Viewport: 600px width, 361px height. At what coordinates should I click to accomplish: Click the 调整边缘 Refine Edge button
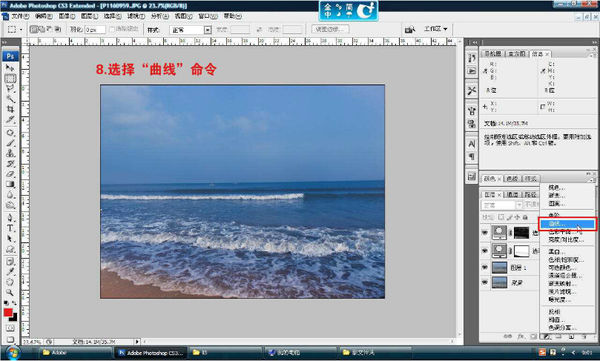(330, 29)
